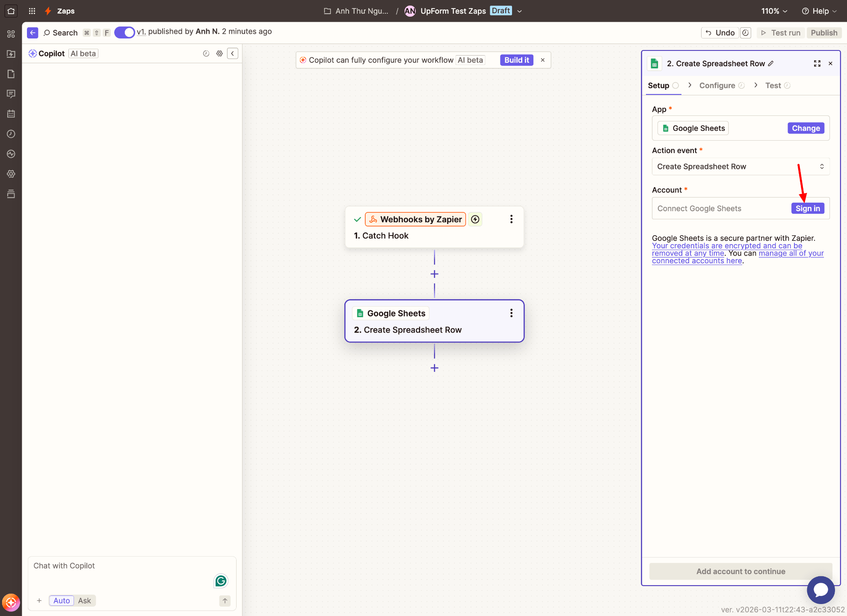Click the Undo button

coord(720,33)
